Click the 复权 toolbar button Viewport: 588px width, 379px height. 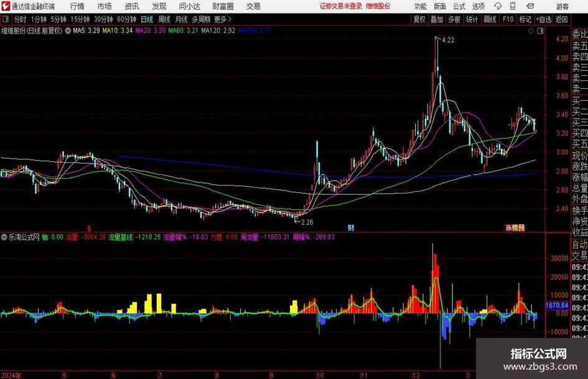point(419,19)
